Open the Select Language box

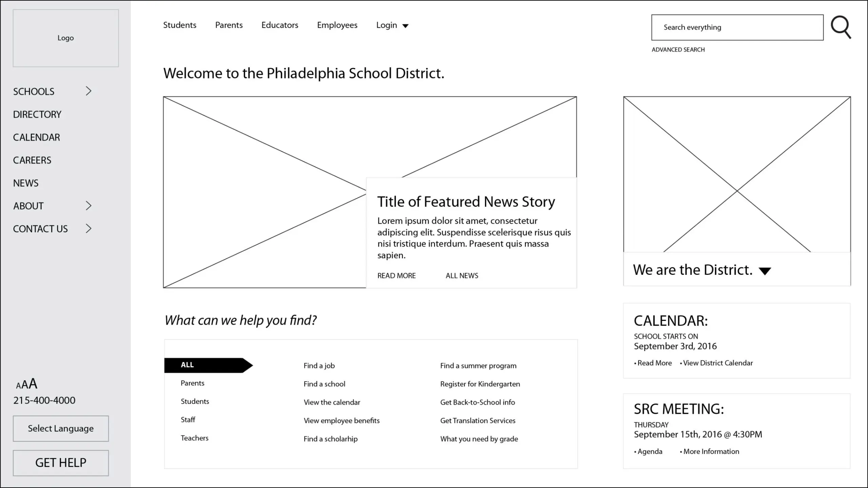coord(61,428)
